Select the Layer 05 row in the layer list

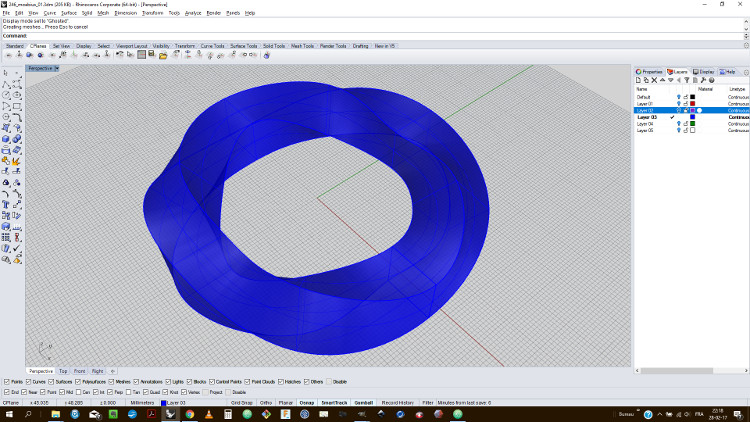coord(692,131)
